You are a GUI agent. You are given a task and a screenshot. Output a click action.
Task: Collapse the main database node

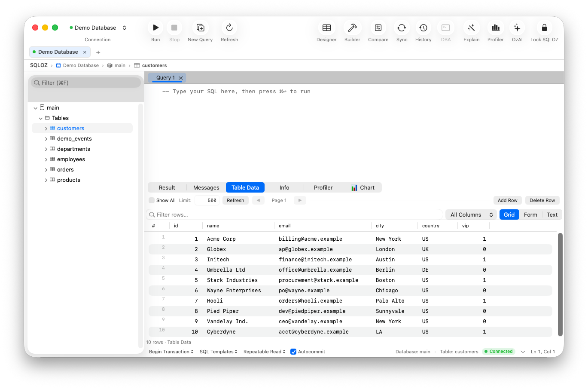(x=36, y=108)
